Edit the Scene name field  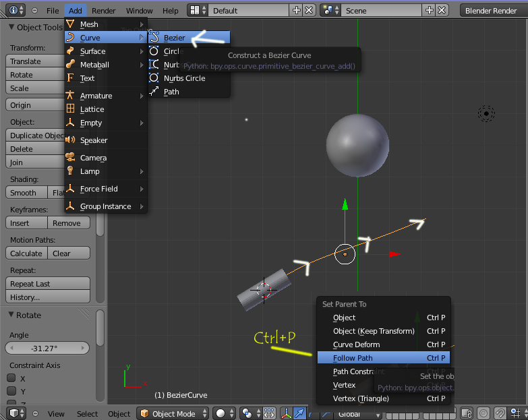(x=381, y=10)
